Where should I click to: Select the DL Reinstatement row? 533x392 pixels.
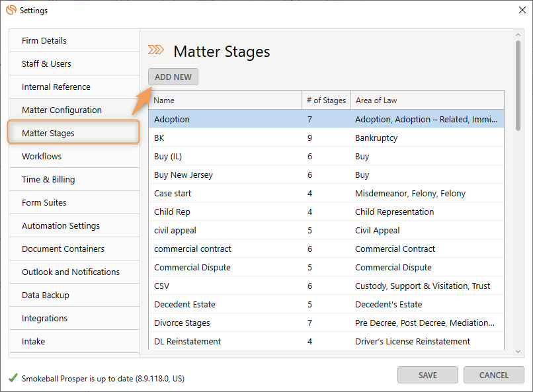[x=326, y=341]
